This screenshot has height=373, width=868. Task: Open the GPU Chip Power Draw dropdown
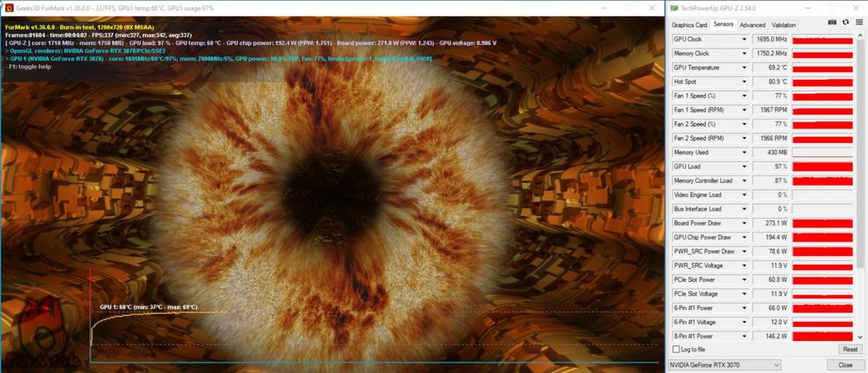(745, 238)
